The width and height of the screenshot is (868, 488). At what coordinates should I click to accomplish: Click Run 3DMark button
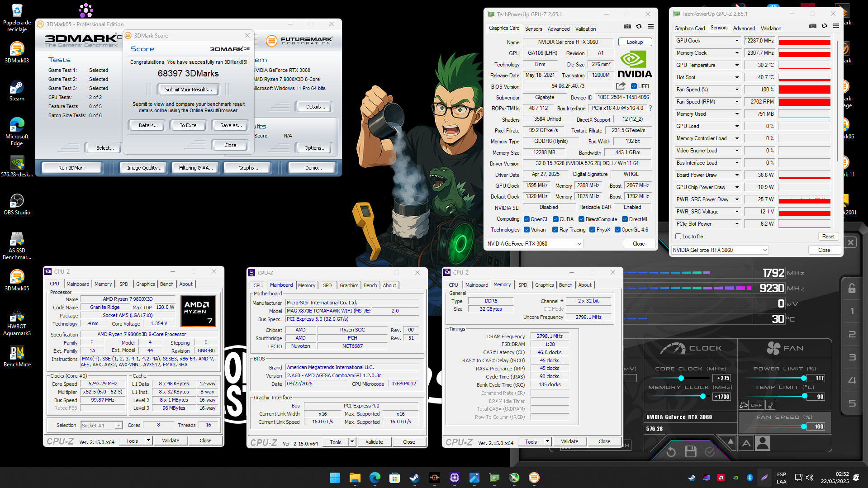71,168
